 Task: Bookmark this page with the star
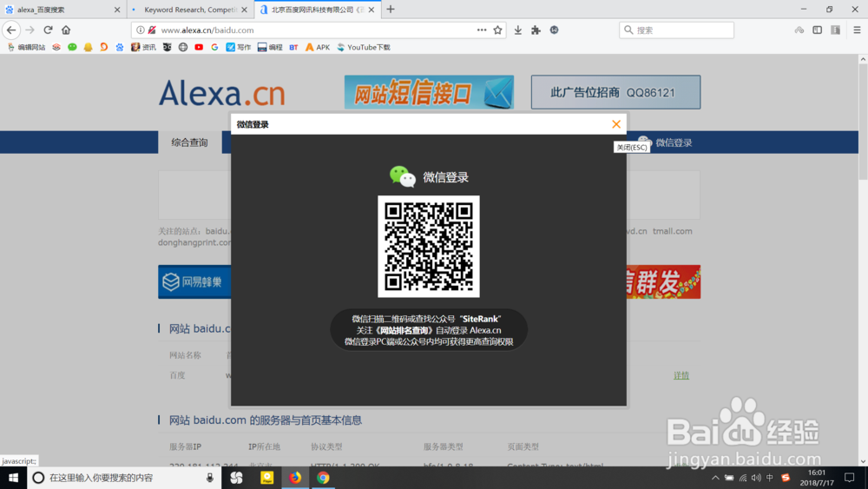tap(497, 30)
